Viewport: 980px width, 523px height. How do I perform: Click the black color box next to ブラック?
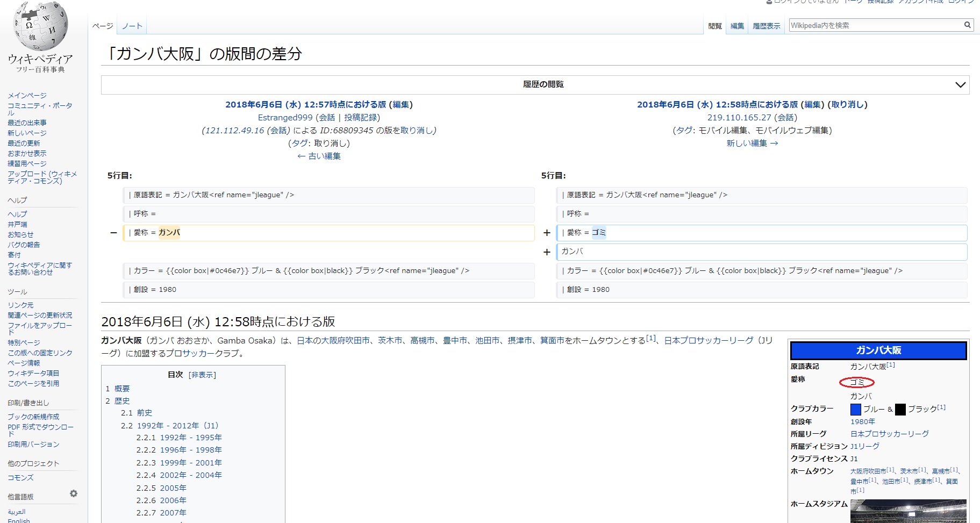[x=900, y=410]
